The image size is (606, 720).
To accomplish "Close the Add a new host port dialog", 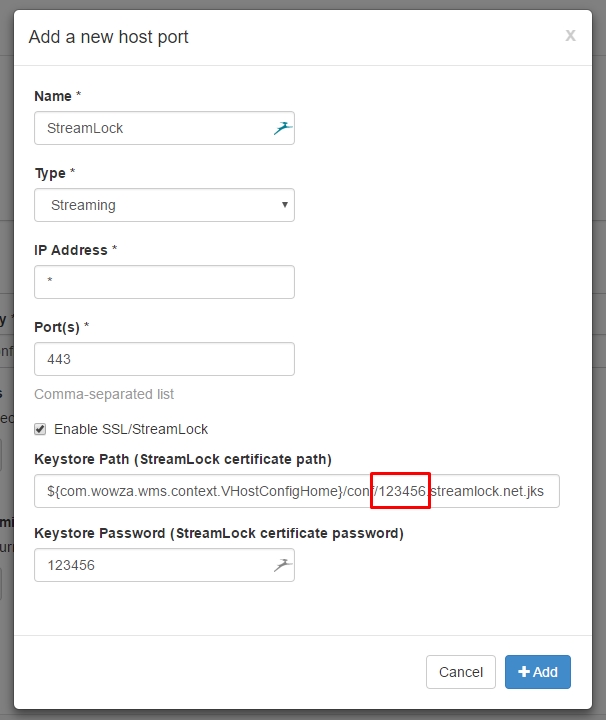I will point(570,35).
